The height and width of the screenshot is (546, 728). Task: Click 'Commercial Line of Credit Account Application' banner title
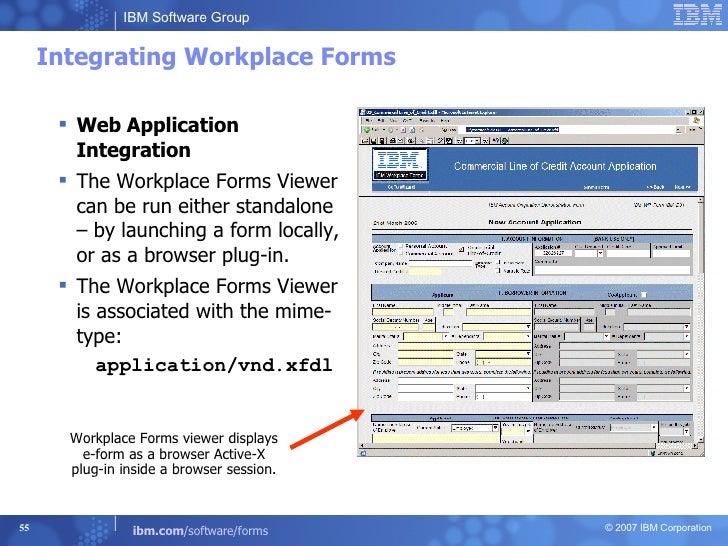[x=555, y=166]
